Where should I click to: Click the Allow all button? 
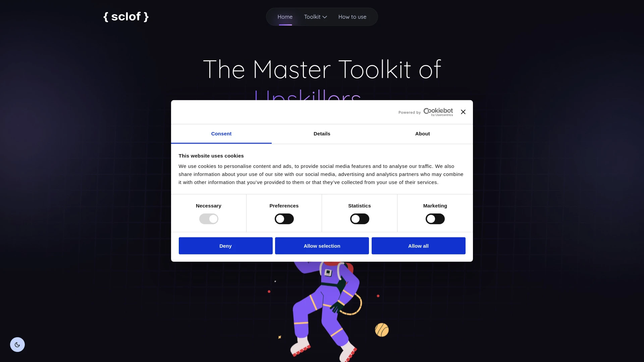point(418,246)
